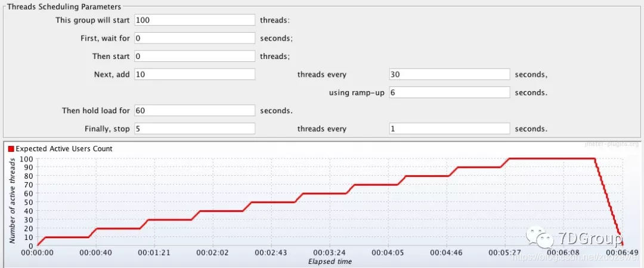This screenshot has width=644, height=268.
Task: Click the 'First, wait for' label
Action: pyautogui.click(x=105, y=38)
